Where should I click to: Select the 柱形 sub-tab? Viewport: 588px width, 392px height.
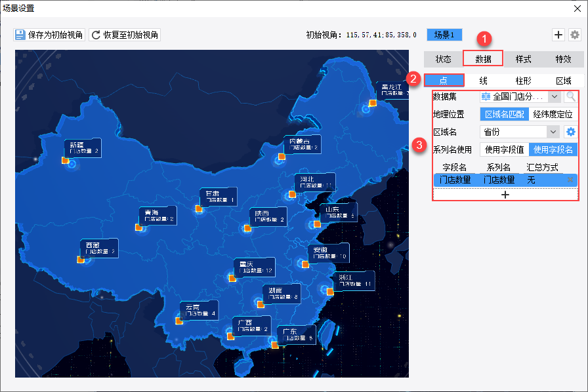coord(523,81)
